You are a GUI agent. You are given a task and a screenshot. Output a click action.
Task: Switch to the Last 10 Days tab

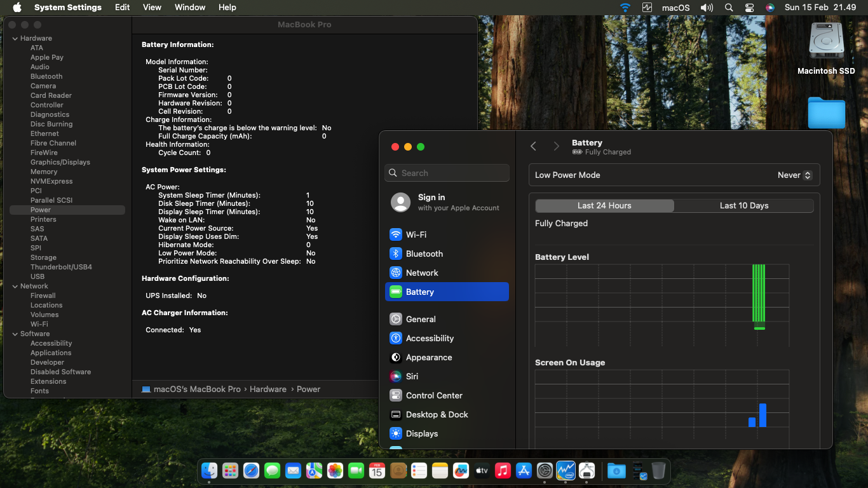(744, 206)
